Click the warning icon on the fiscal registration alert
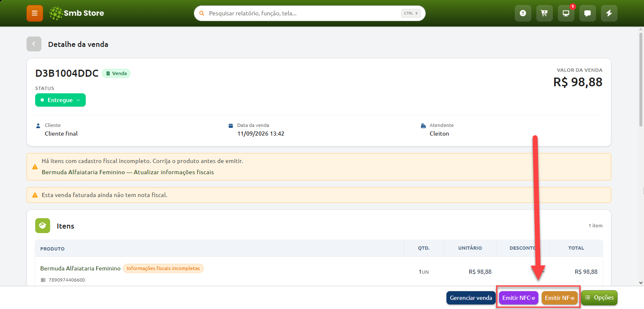The image size is (644, 309). coord(35,167)
